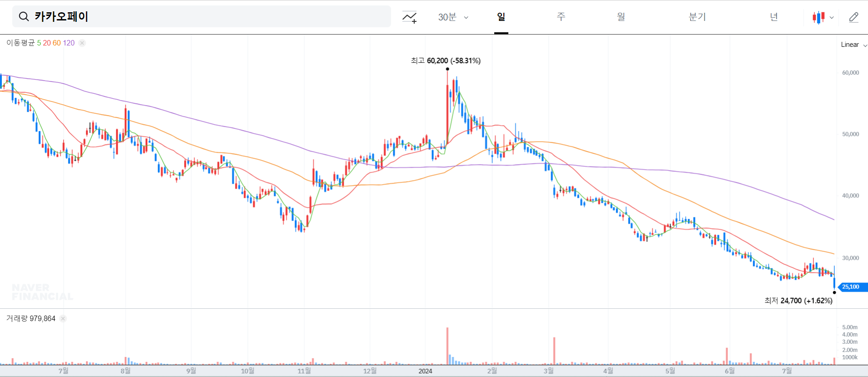Click the 5-day moving average value
868x377 pixels.
[x=39, y=43]
